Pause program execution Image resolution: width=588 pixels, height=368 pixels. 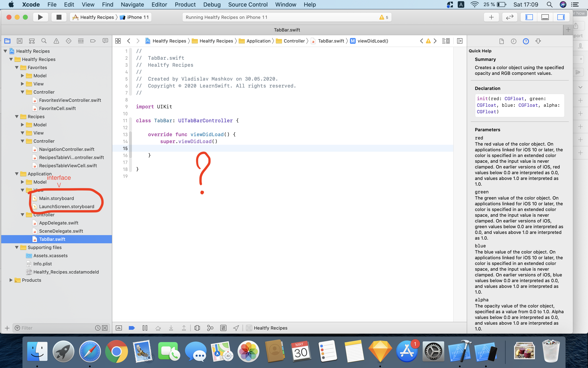[145, 328]
